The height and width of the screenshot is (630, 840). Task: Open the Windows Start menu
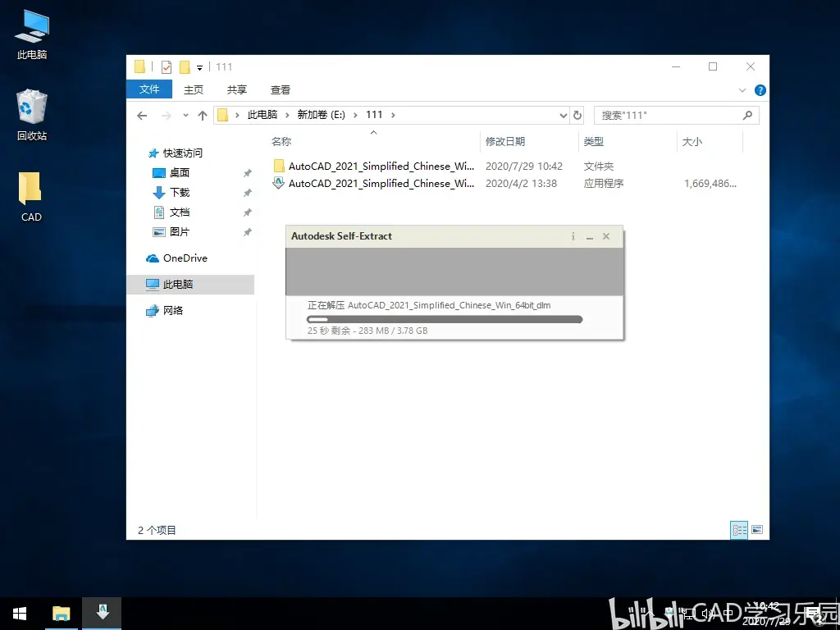(x=20, y=614)
